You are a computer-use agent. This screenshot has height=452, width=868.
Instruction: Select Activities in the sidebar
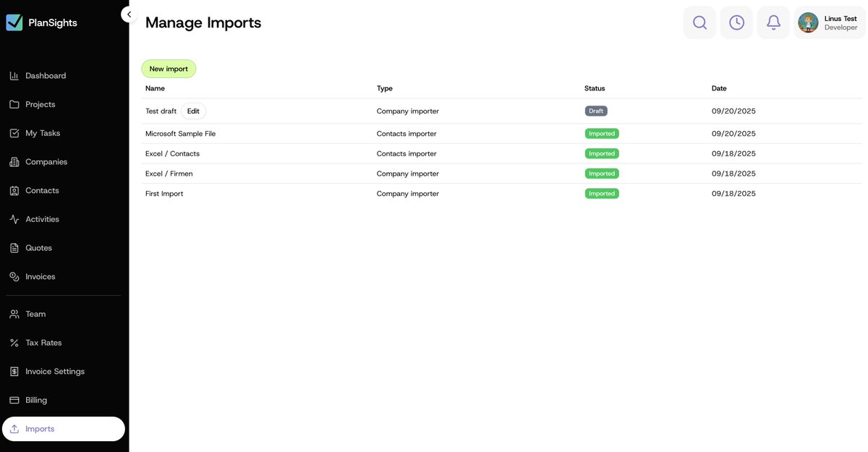coord(42,219)
